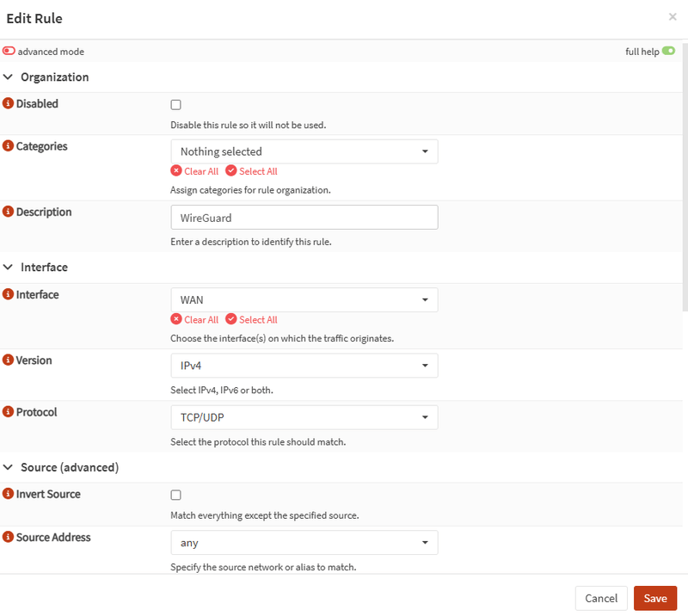Click the Edit Rule dialog title
This screenshot has height=616, width=688.
34,18
